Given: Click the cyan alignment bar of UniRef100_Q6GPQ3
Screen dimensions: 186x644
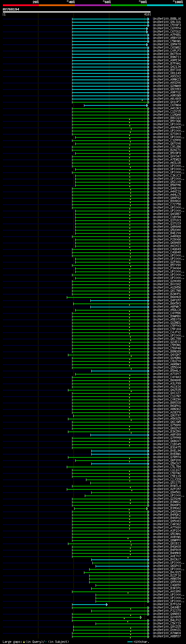Looking at the screenshot, I should [x=122, y=566].
